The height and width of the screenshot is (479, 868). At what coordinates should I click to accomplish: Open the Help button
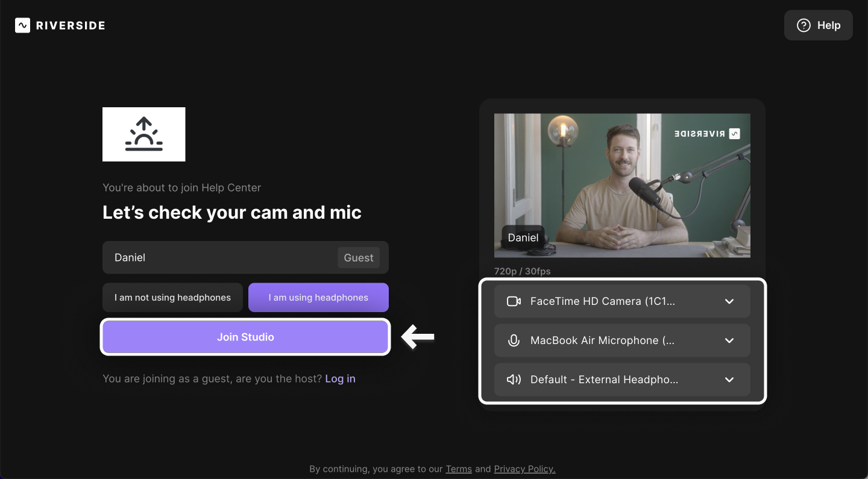[x=818, y=25]
